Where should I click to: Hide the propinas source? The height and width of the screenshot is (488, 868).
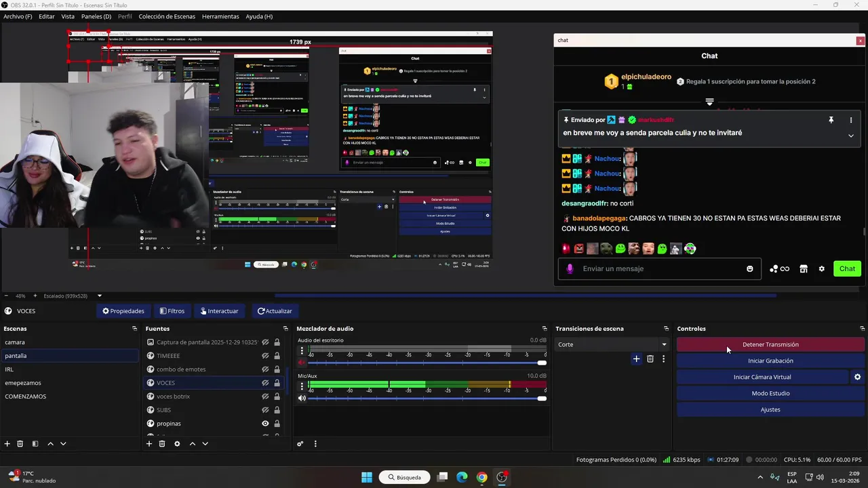[x=266, y=424]
